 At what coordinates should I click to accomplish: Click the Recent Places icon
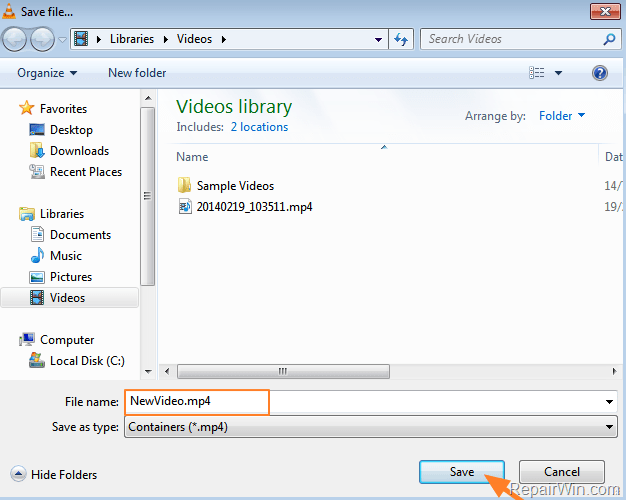pos(37,172)
